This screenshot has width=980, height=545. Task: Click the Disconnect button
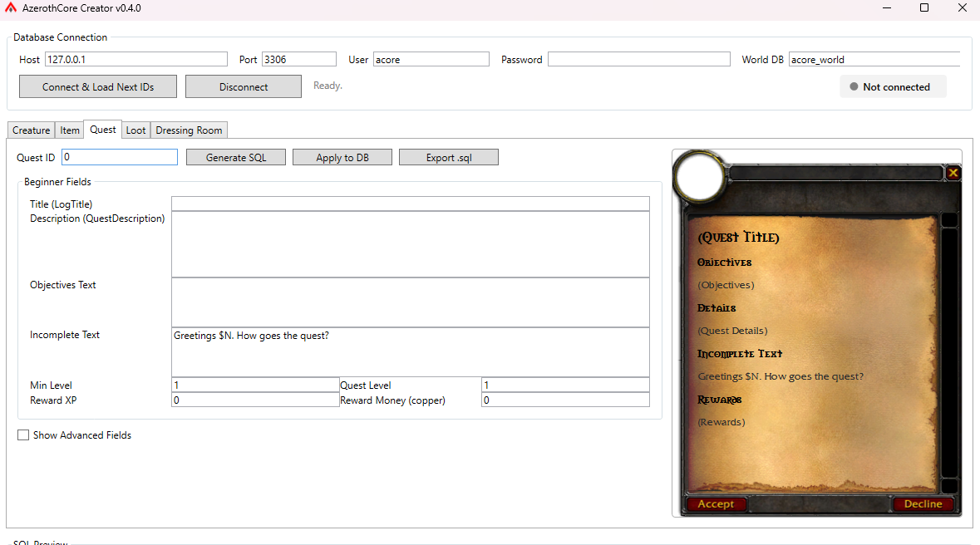(243, 86)
